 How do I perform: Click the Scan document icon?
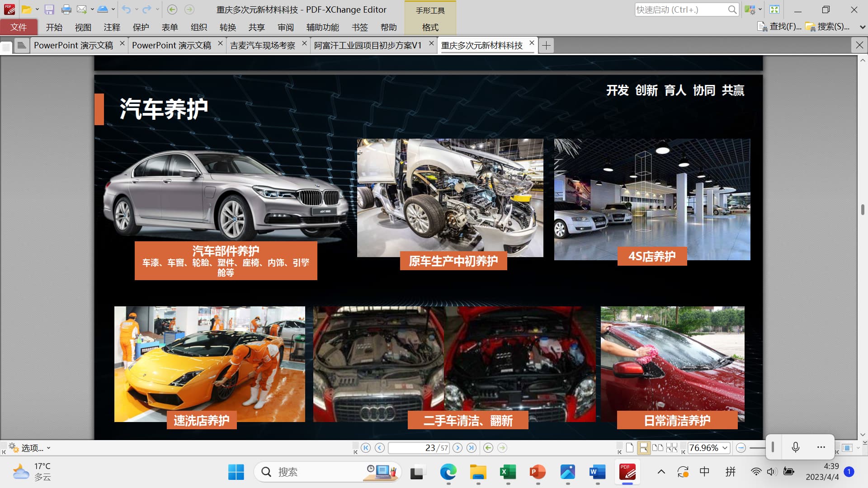[103, 9]
